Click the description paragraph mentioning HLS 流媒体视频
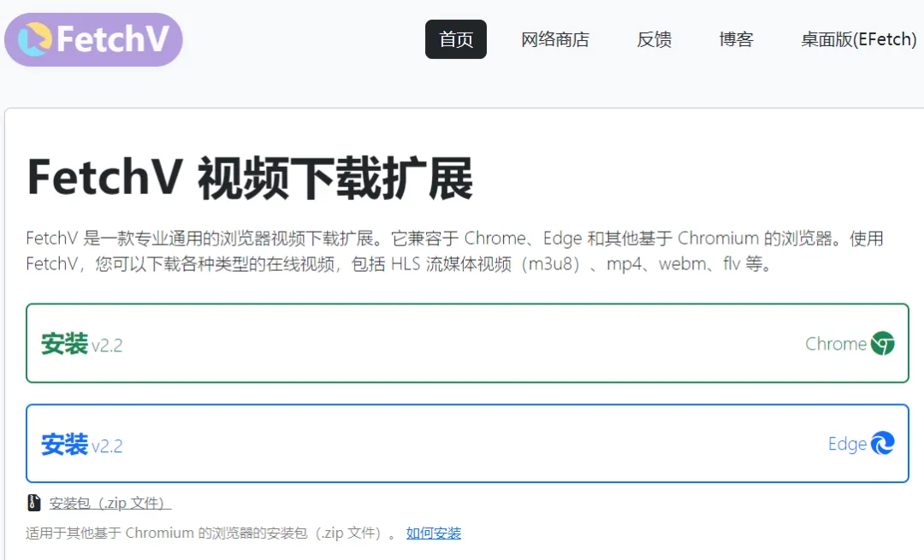Viewport: 924px width, 560px height. [x=454, y=251]
